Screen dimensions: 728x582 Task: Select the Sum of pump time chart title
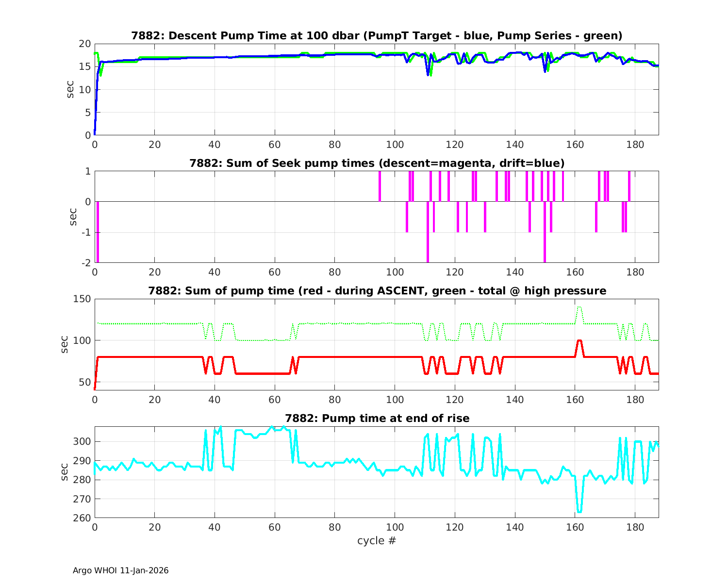(377, 291)
